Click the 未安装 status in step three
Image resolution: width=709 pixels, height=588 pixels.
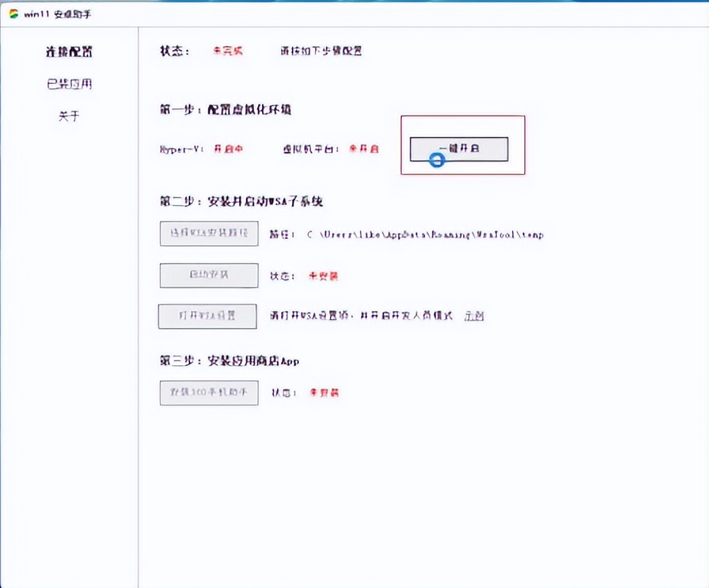[324, 392]
